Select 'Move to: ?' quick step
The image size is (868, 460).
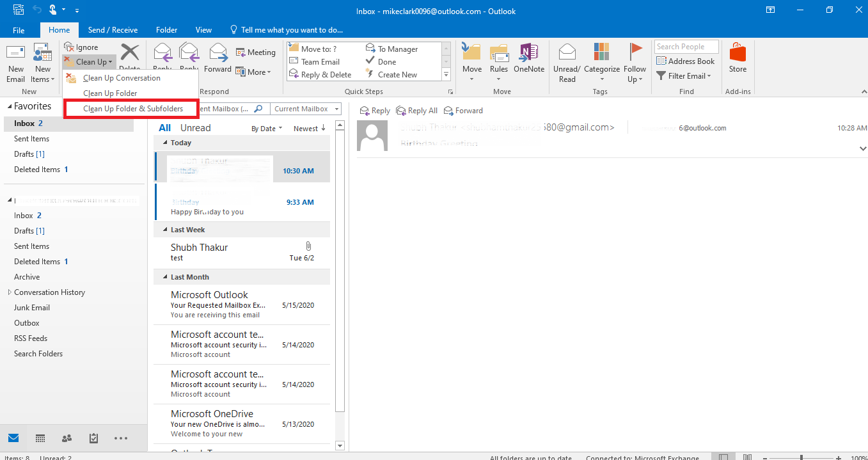313,49
